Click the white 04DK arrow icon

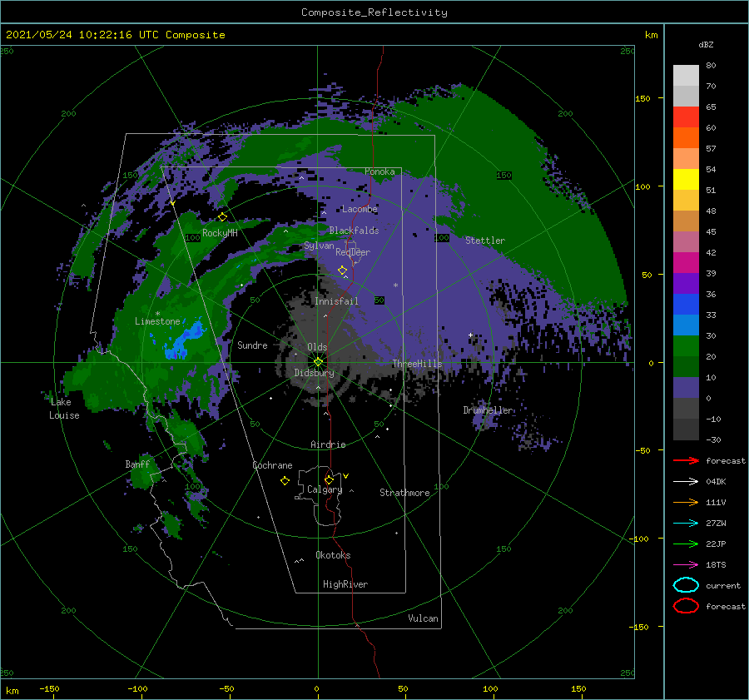[x=686, y=481]
